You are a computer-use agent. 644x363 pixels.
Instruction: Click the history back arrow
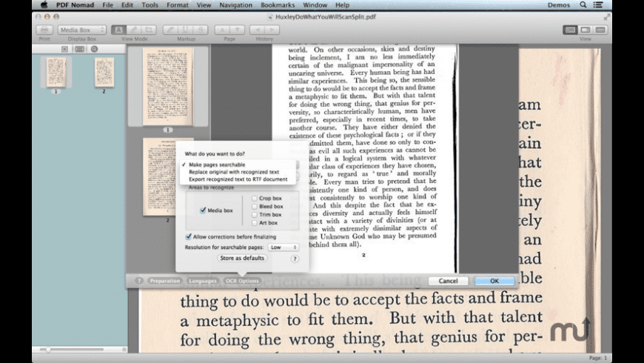(x=256, y=30)
